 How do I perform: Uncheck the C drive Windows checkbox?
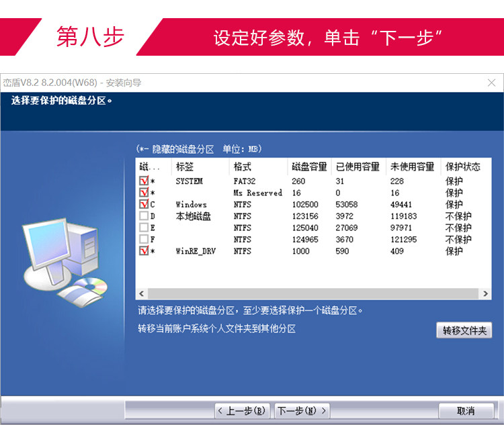click(144, 203)
